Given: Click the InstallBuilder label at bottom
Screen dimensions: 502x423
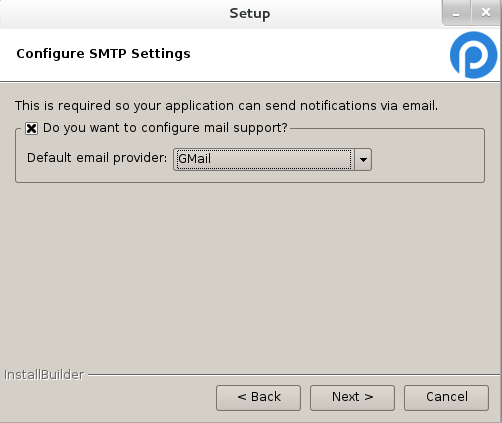Looking at the screenshot, I should click(x=44, y=375).
